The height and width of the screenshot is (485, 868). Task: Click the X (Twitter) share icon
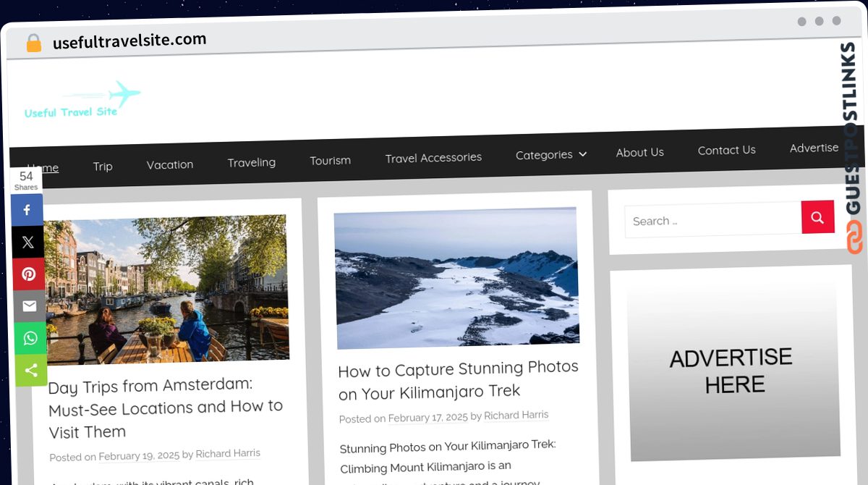27,242
